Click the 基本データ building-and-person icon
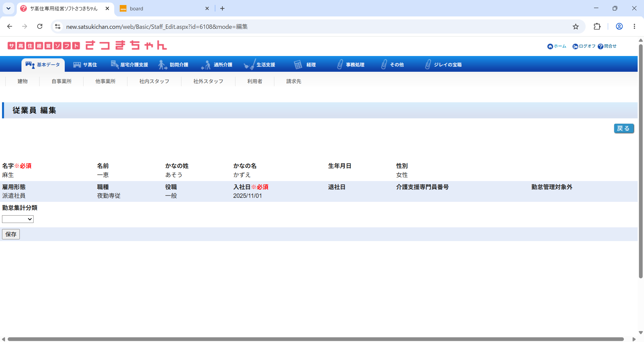644x342 pixels. (30, 65)
